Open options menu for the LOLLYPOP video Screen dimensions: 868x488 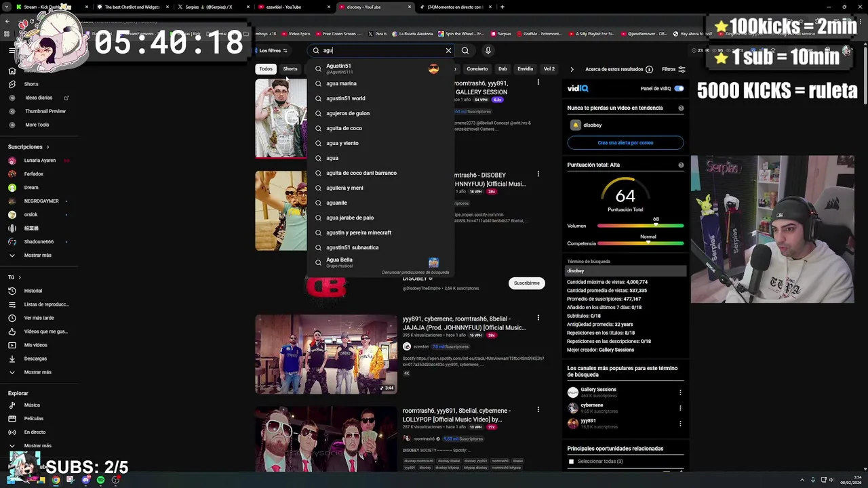click(538, 409)
